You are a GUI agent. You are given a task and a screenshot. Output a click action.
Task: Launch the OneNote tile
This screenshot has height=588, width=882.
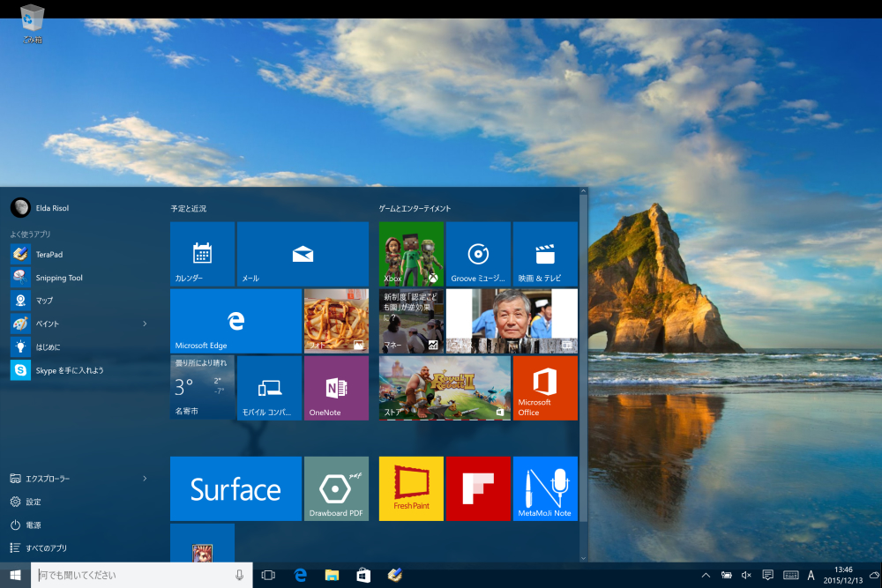click(x=336, y=388)
